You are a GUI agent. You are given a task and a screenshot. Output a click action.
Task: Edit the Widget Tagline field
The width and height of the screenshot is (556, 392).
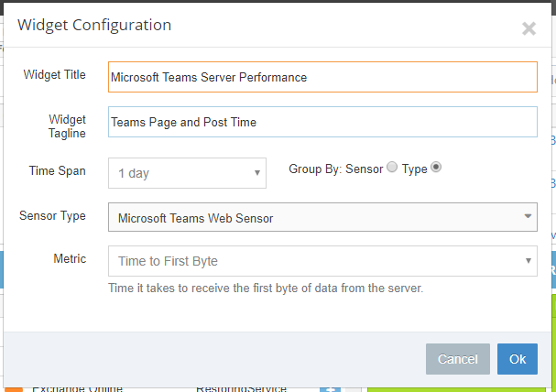pyautogui.click(x=322, y=122)
